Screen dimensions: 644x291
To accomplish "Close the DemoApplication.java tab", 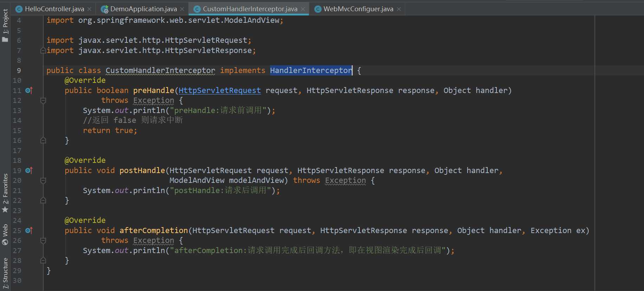I will [x=182, y=9].
